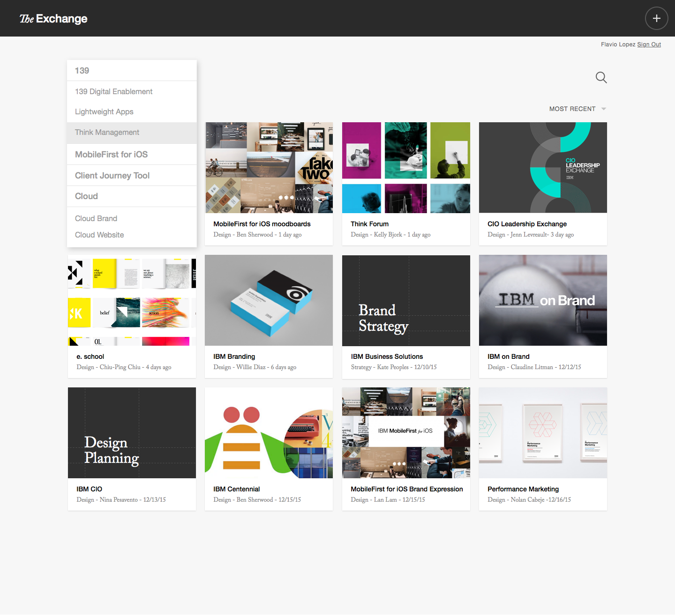This screenshot has height=616, width=675.
Task: Click 'Design - Ben Sherwood - 1 day ago'
Action: pos(257,235)
